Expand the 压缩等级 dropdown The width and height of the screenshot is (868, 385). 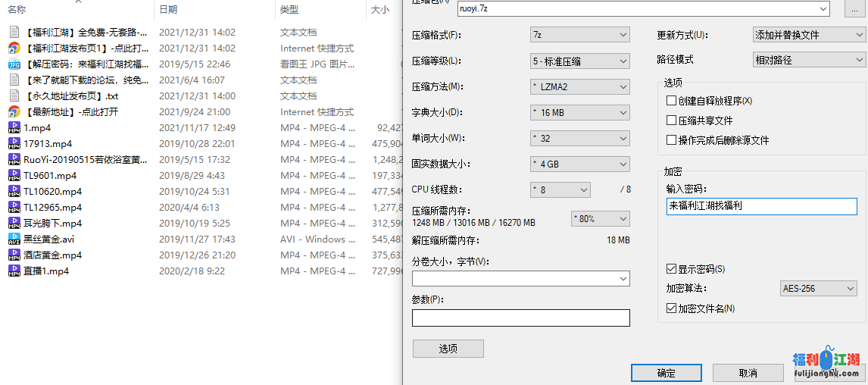(579, 61)
